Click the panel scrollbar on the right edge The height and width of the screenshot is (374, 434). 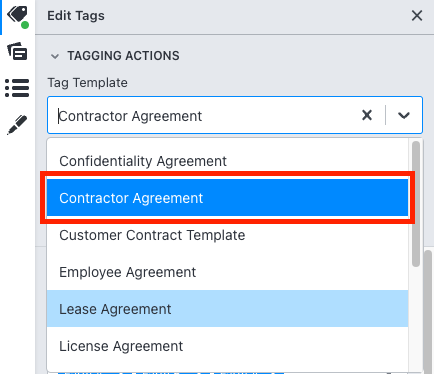point(428,312)
